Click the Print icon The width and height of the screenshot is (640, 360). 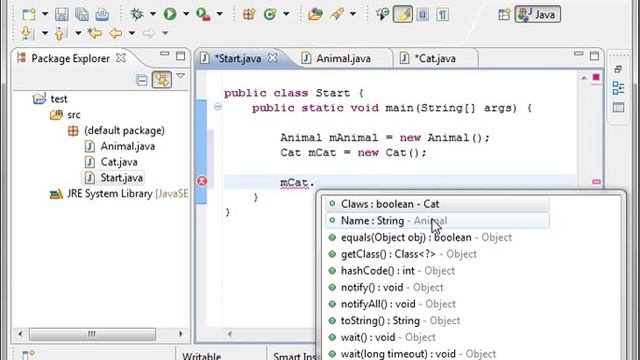tap(102, 14)
